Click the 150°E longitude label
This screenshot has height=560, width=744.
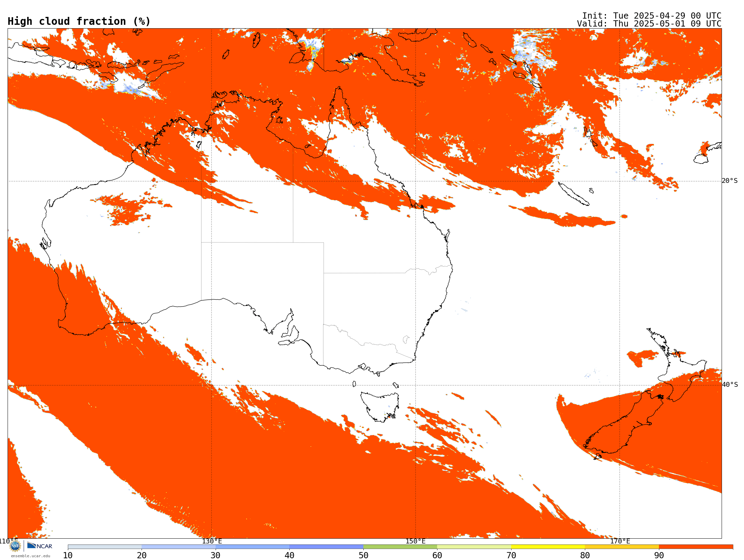[x=415, y=541]
